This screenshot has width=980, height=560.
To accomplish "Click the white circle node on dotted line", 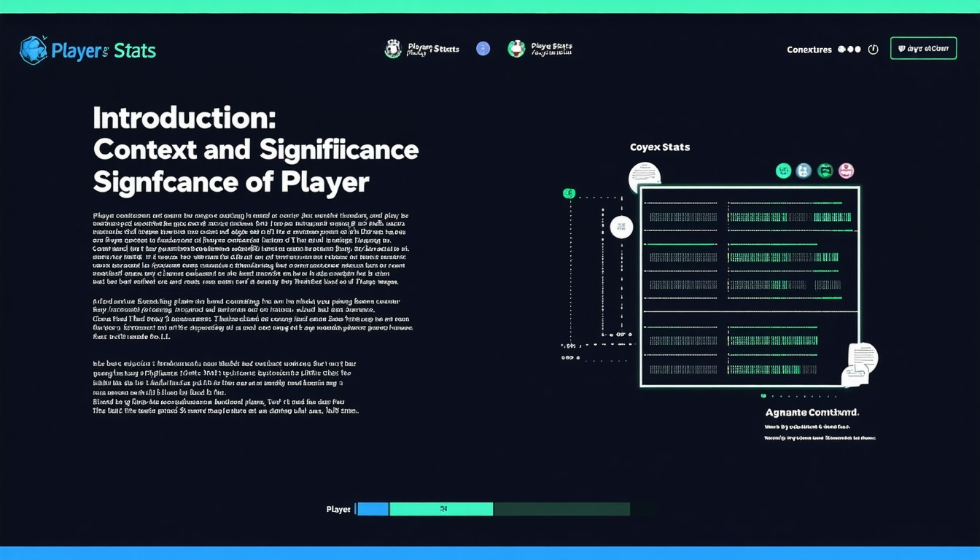I will coord(621,227).
